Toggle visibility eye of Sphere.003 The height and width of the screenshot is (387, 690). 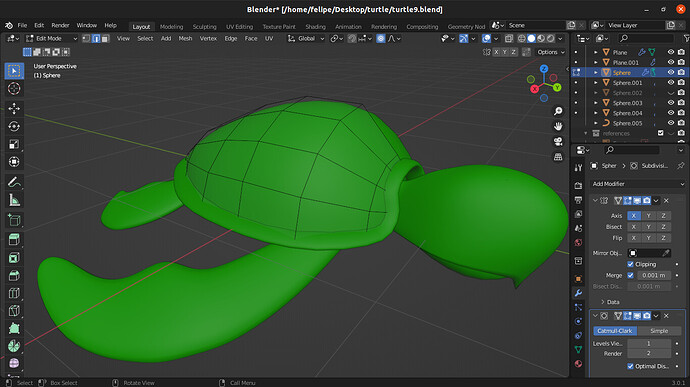[671, 103]
